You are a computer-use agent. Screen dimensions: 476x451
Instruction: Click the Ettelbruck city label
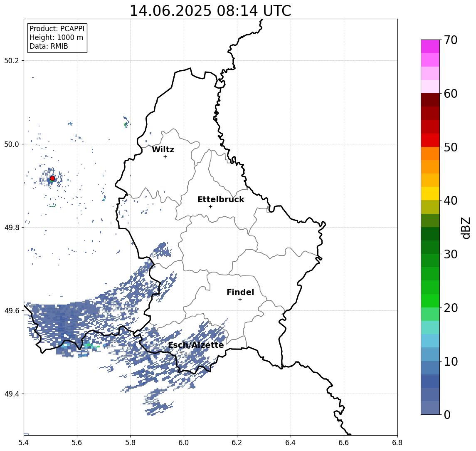[221, 199]
